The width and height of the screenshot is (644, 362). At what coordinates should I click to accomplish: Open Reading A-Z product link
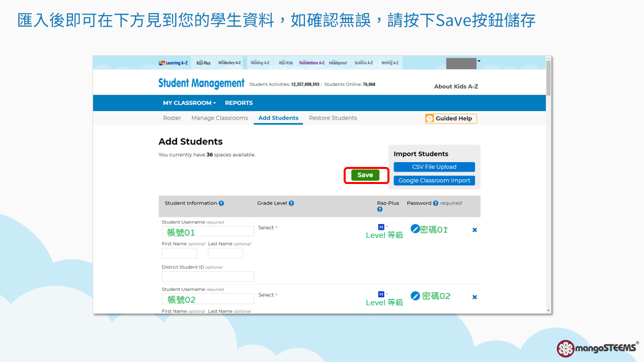[x=260, y=63]
